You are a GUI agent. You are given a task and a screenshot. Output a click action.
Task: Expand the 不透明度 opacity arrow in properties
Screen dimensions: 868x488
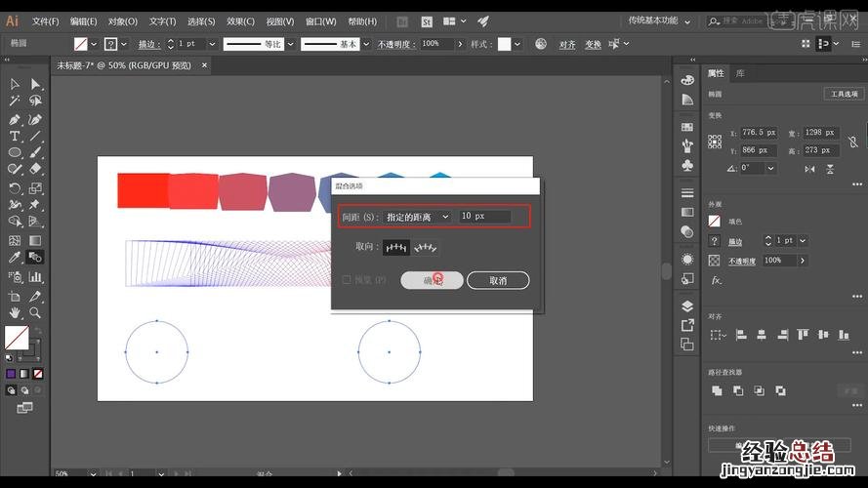point(803,261)
